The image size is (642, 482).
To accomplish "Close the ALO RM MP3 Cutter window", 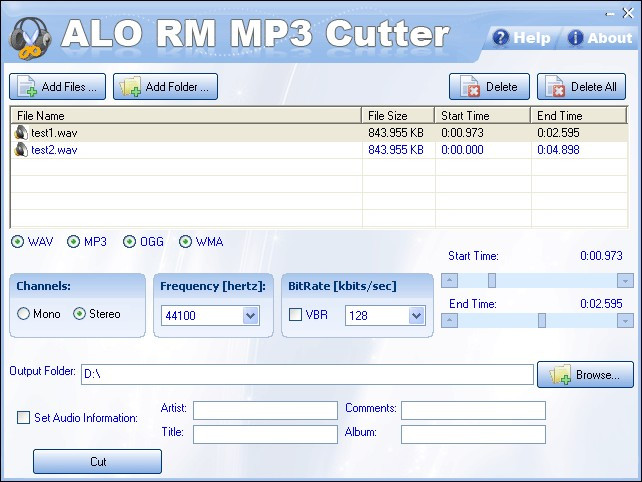I will (x=628, y=13).
